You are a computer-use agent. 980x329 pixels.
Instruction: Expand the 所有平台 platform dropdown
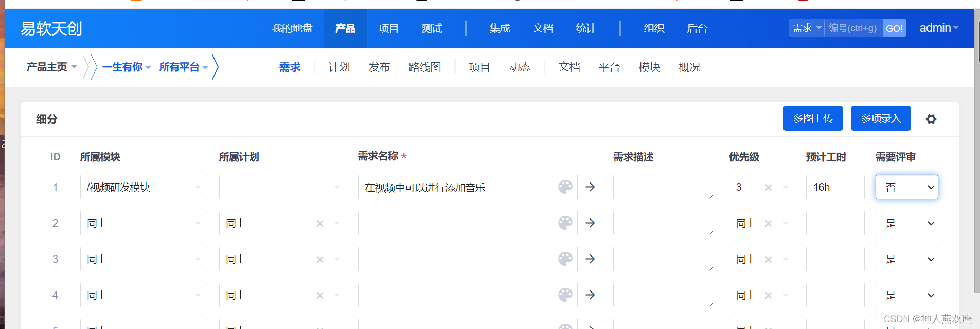pos(183,67)
